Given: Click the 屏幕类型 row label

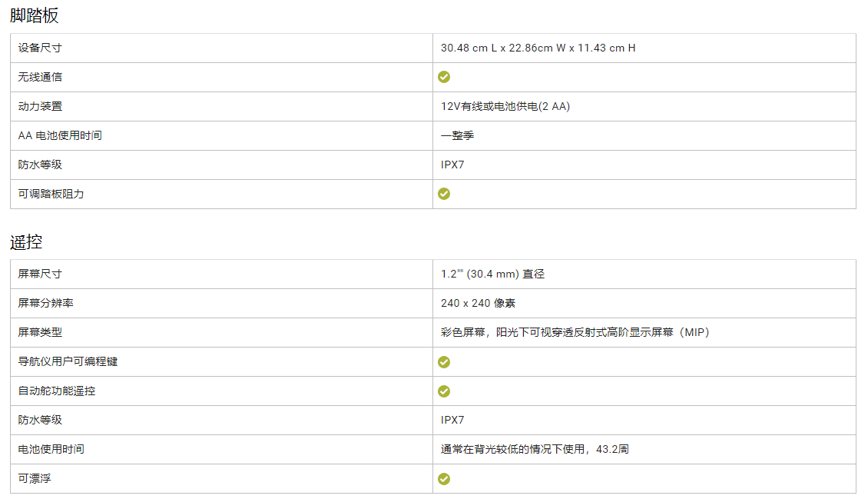Looking at the screenshot, I should (x=40, y=332).
